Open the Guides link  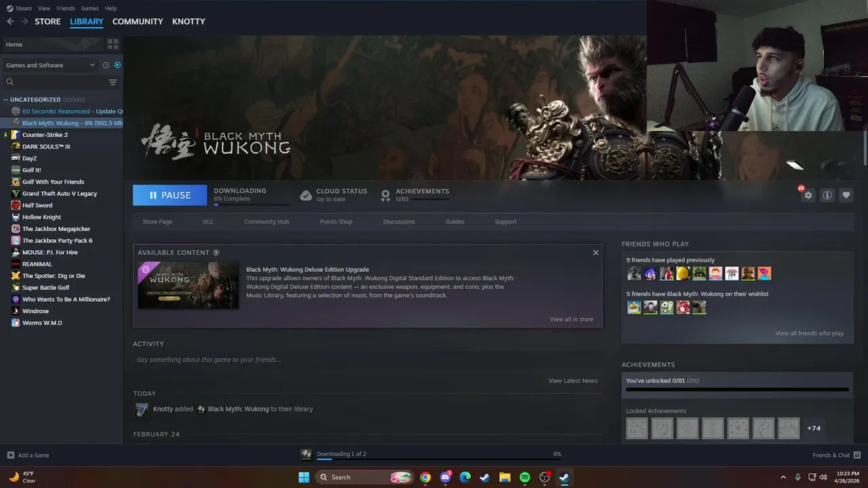(x=455, y=222)
